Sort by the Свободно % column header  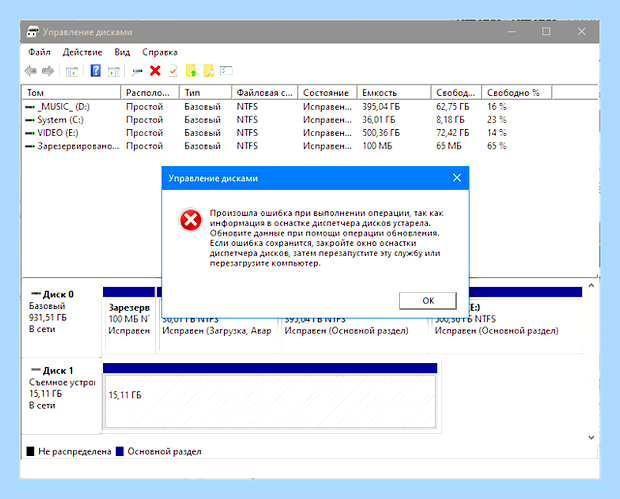click(516, 93)
